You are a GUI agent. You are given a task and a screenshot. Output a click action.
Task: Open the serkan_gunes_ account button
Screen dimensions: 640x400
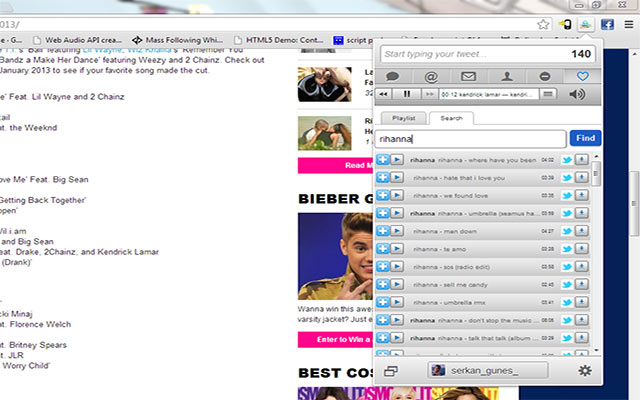click(x=488, y=371)
